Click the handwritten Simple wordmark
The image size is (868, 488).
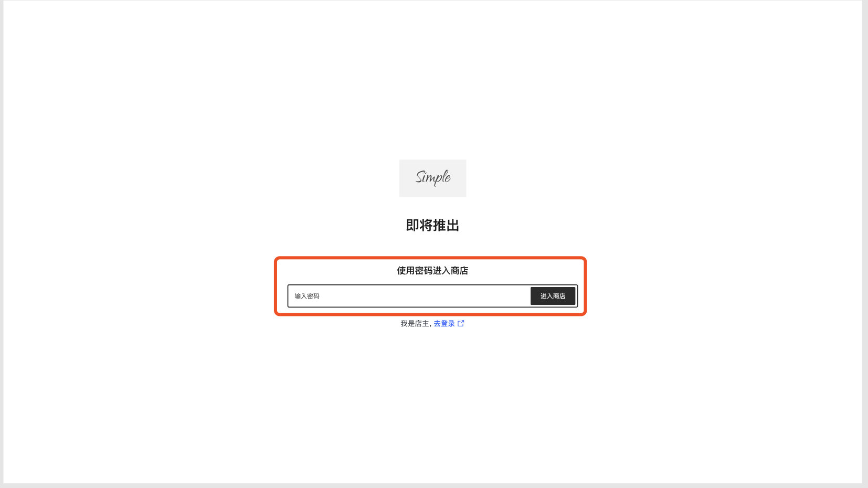pyautogui.click(x=433, y=177)
